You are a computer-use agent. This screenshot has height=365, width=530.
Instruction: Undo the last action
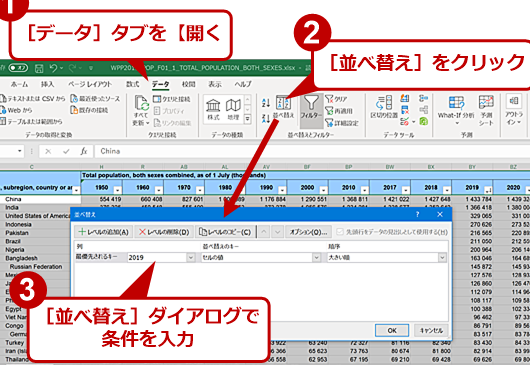coord(53,68)
